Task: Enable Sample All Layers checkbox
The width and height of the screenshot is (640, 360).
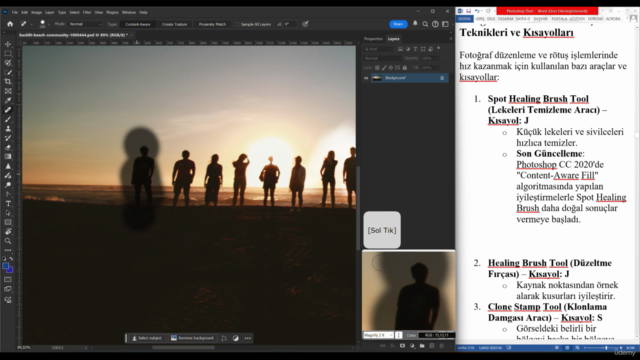Action: click(x=237, y=24)
